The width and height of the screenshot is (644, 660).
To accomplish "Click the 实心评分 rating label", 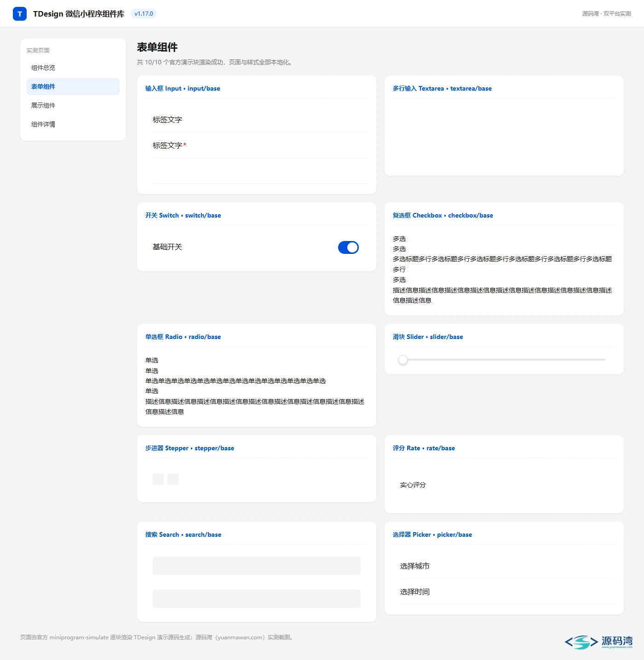I will tap(413, 485).
